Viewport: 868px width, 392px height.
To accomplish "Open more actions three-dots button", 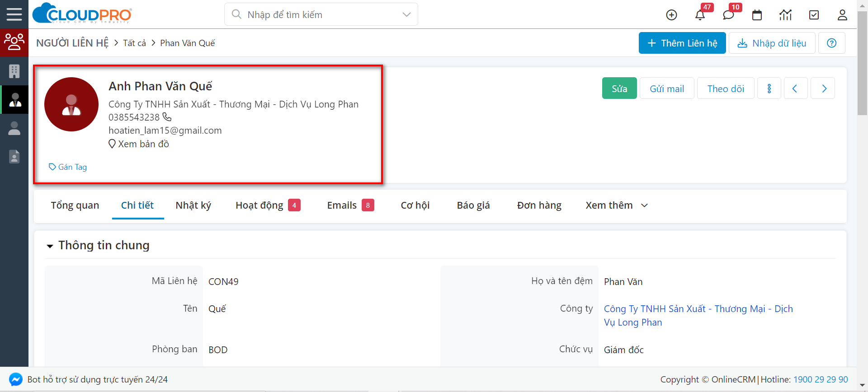I will (x=769, y=88).
